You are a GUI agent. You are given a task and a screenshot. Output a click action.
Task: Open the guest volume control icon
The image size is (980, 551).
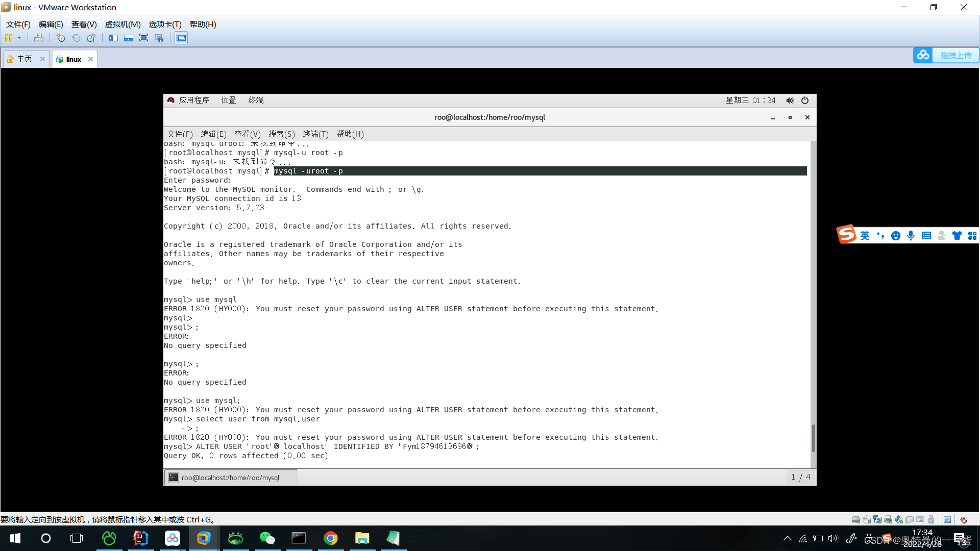click(x=790, y=100)
